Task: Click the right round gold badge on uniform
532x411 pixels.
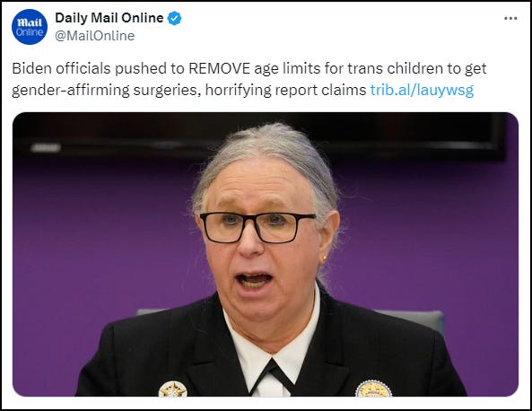Action: click(x=373, y=389)
